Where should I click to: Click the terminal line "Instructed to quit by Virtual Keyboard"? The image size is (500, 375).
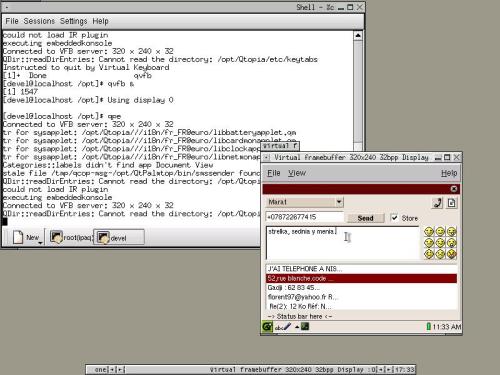click(86, 68)
